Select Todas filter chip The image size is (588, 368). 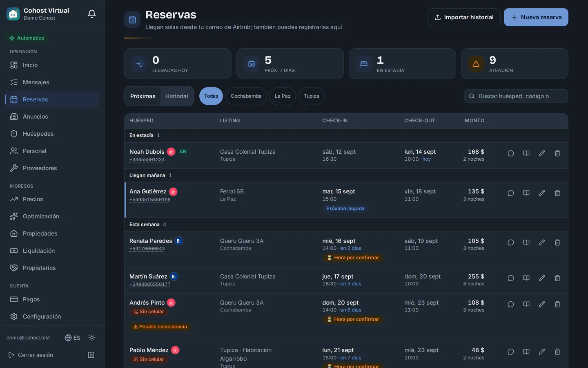[x=211, y=96]
